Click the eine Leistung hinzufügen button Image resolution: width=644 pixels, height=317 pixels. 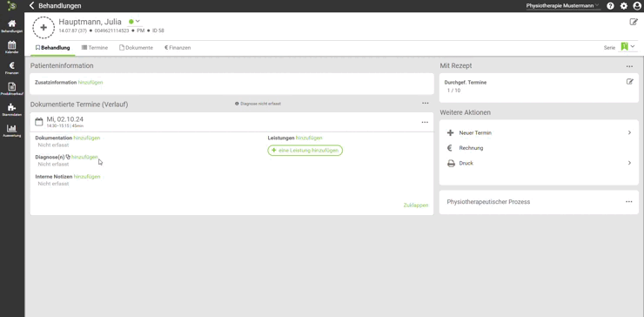click(x=305, y=151)
